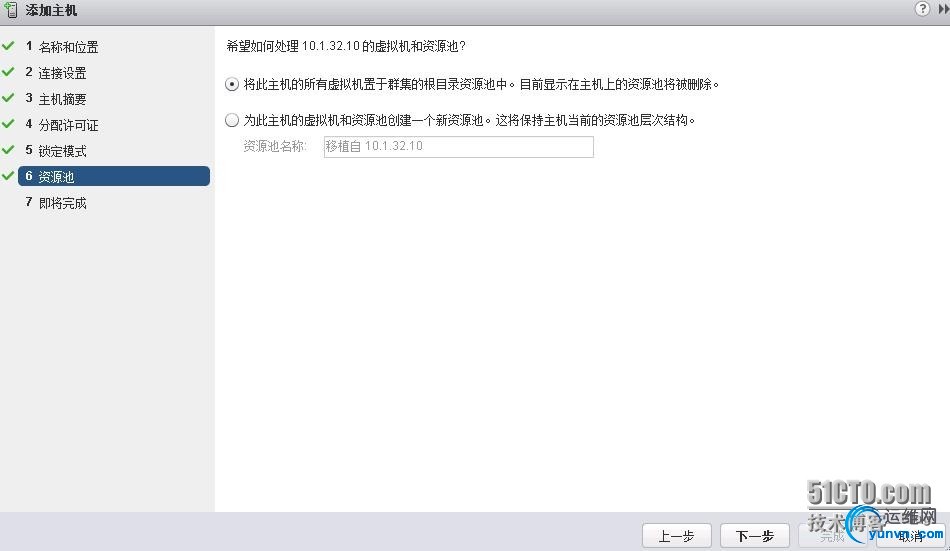The image size is (950, 551).
Task: Jump to step 4 分配许可证
Action: (62, 125)
